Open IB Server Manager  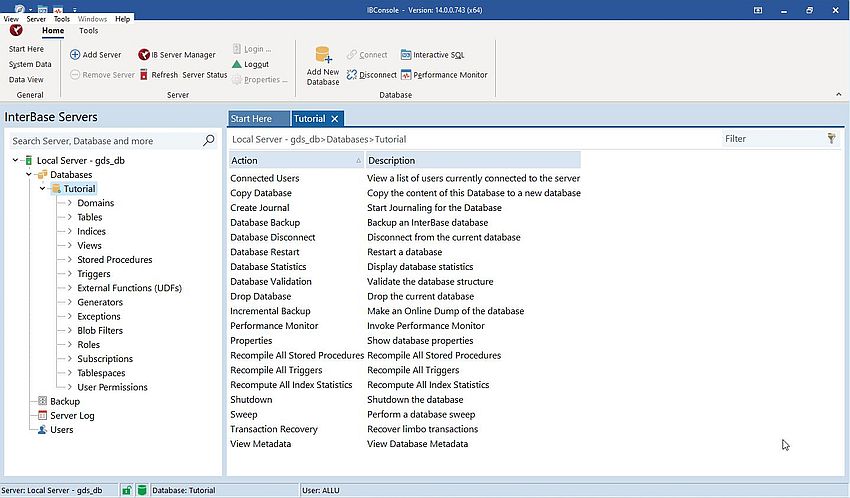[177, 55]
